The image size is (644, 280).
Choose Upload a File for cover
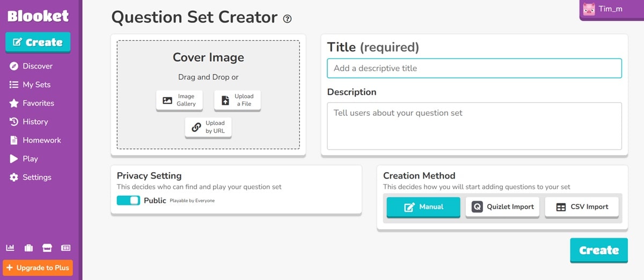click(x=237, y=100)
